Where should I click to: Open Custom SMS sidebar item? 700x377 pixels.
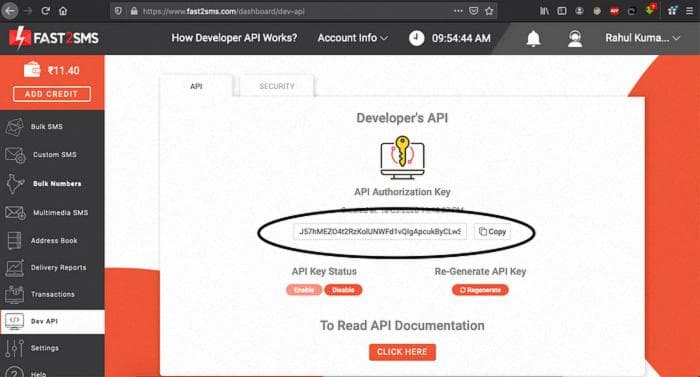click(x=52, y=155)
